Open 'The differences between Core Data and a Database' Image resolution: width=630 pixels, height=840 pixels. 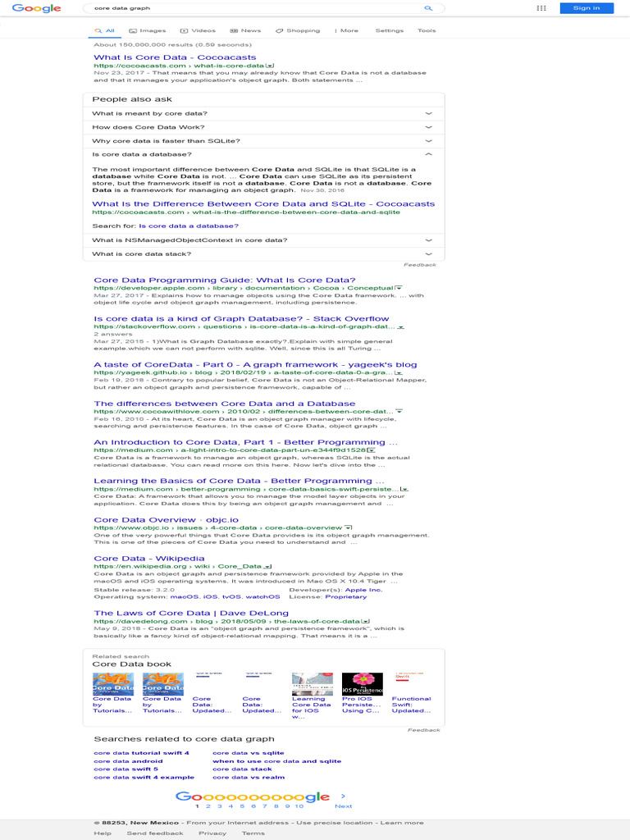[x=225, y=404]
